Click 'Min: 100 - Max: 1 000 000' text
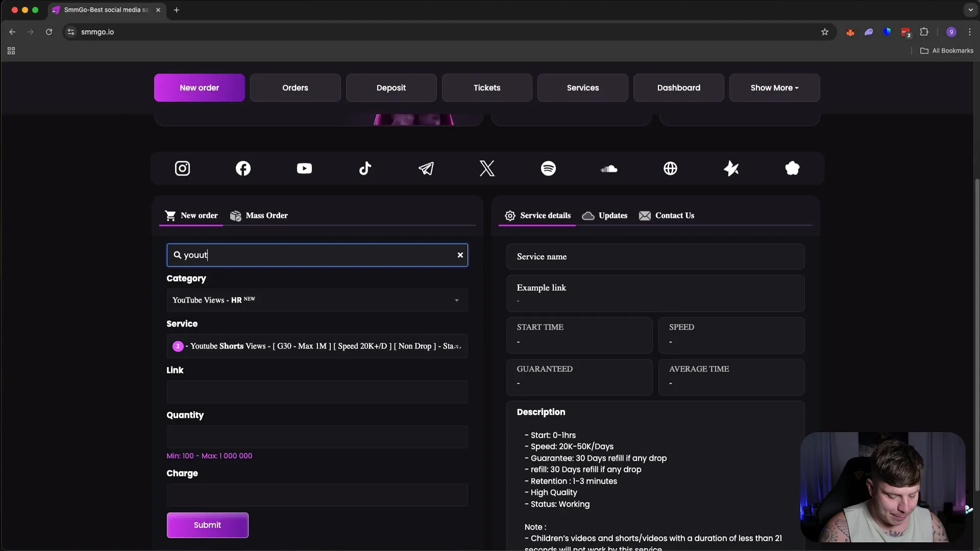The height and width of the screenshot is (551, 980). [x=209, y=456]
